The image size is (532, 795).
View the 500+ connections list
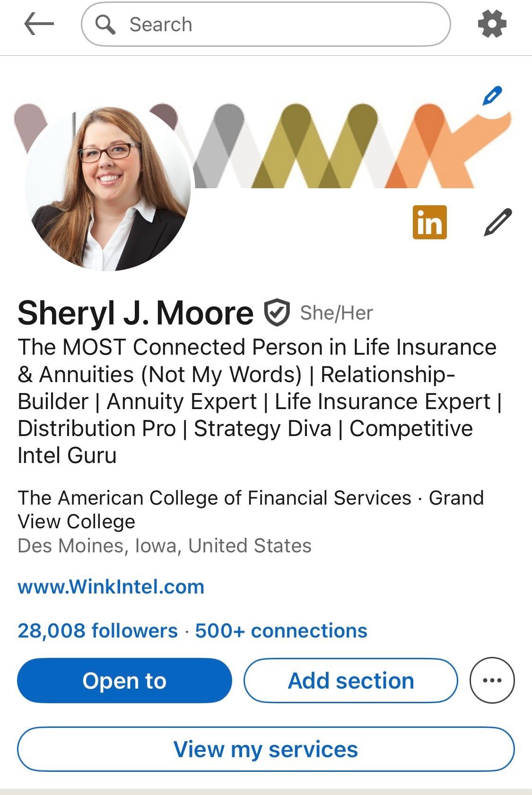[x=281, y=630]
